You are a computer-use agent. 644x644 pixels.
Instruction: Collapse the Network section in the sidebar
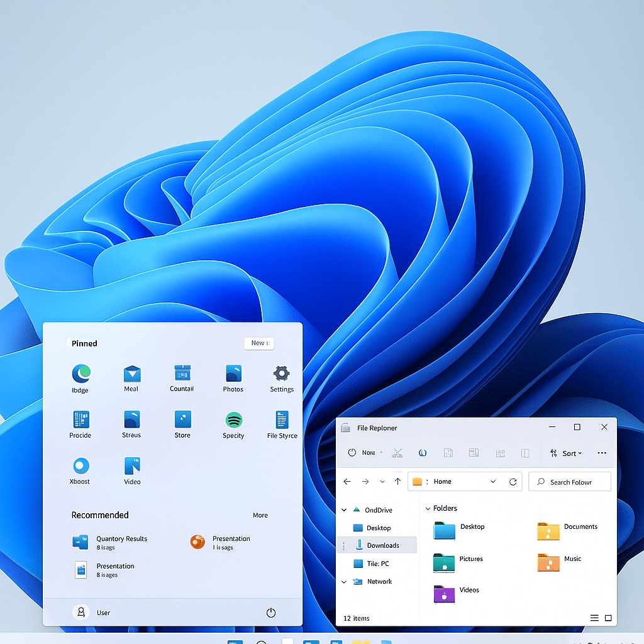(343, 581)
